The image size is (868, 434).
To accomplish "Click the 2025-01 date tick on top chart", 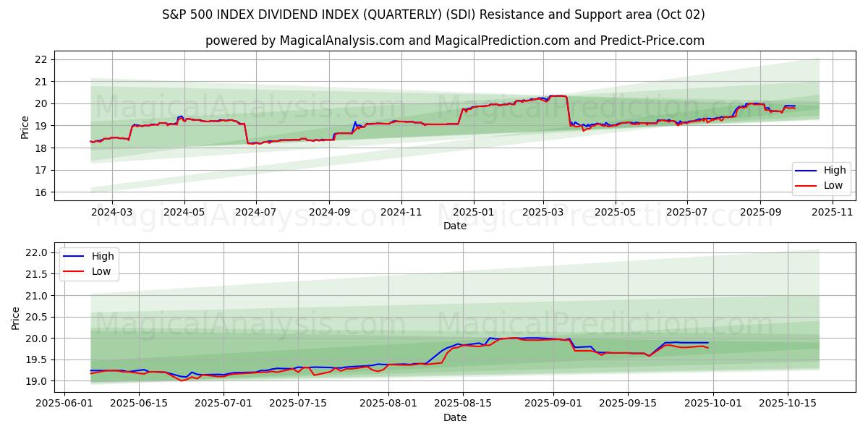I will (x=474, y=212).
